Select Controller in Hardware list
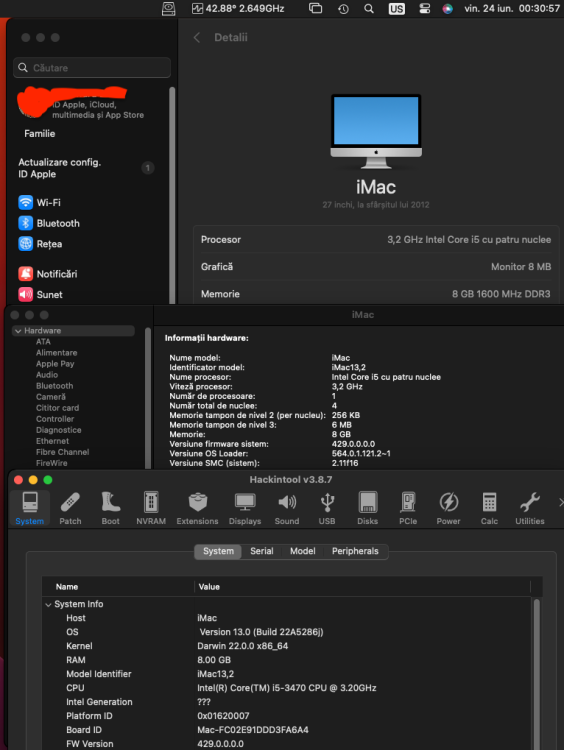564x750 pixels. tap(55, 419)
